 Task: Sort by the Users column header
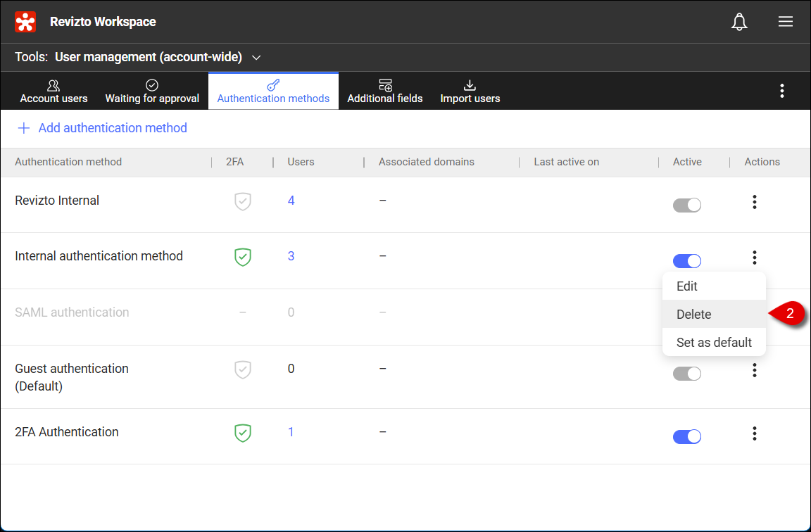(301, 162)
